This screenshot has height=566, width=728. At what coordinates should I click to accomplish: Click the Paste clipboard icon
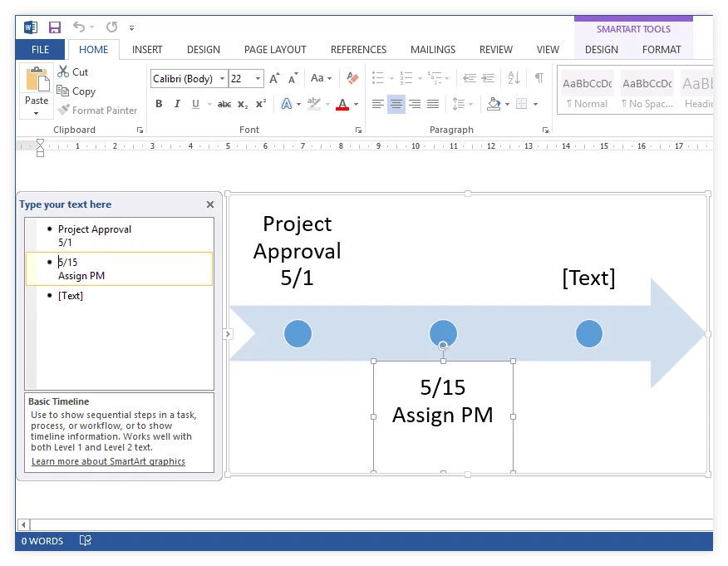click(37, 81)
